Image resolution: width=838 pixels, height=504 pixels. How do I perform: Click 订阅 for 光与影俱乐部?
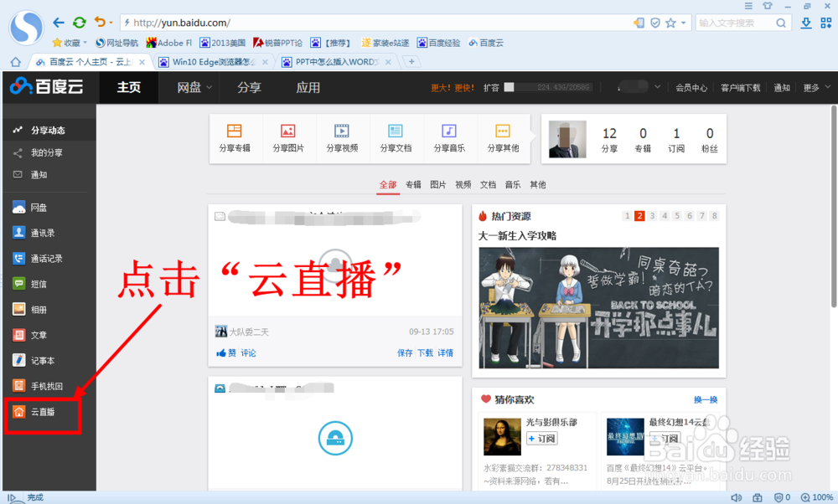click(x=542, y=439)
